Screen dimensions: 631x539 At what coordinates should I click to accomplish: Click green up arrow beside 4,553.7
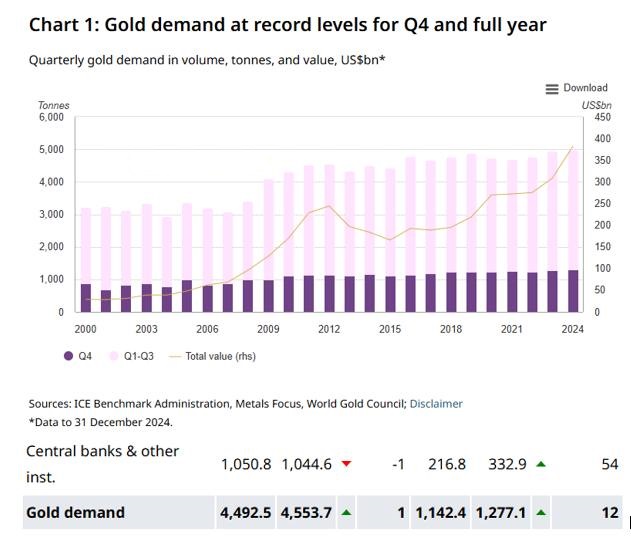(x=346, y=512)
